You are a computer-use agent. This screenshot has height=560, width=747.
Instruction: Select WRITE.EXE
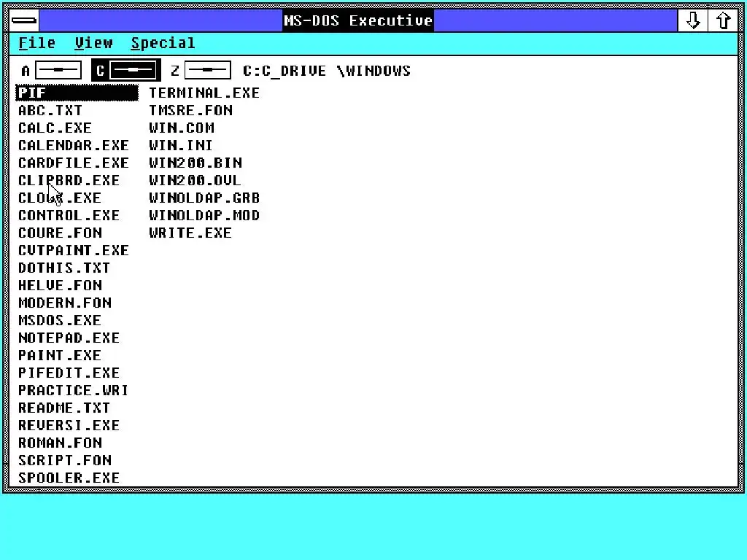190,233
